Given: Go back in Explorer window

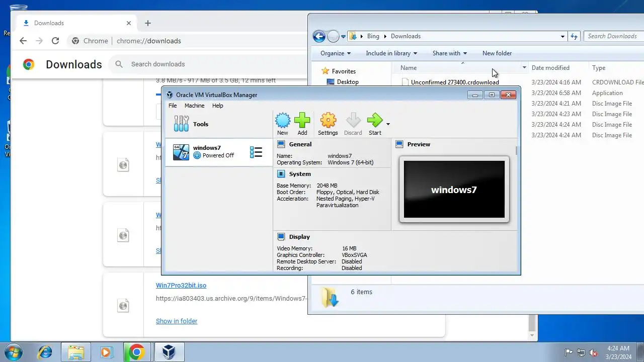Looking at the screenshot, I should [318, 36].
